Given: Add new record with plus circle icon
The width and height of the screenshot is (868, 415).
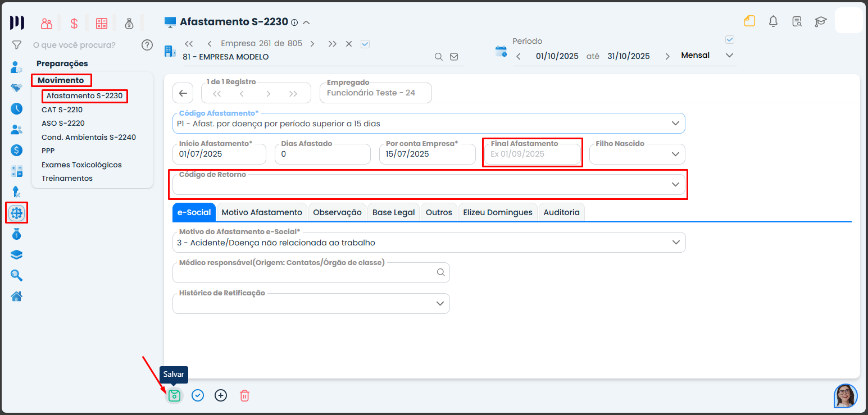Looking at the screenshot, I should pos(221,395).
